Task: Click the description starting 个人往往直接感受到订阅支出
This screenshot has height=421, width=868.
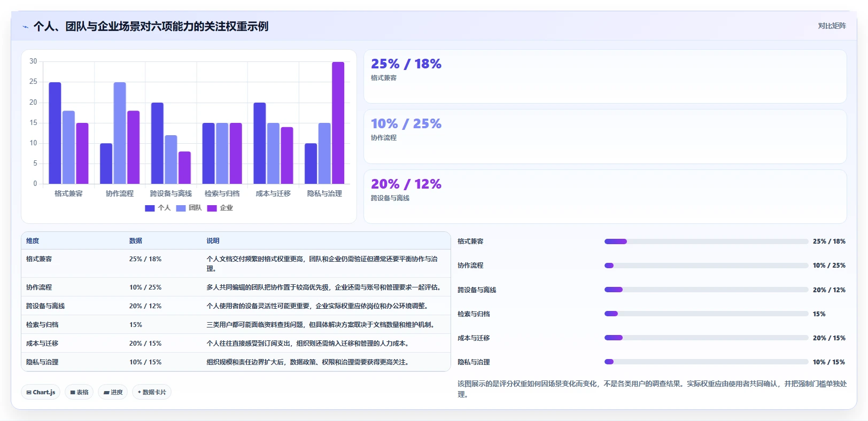Action: tap(308, 344)
